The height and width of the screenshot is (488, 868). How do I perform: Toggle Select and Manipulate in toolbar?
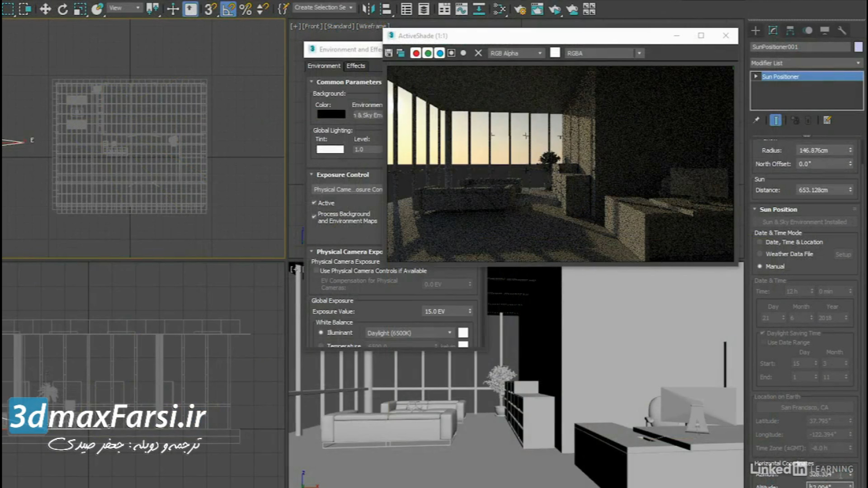(x=173, y=9)
